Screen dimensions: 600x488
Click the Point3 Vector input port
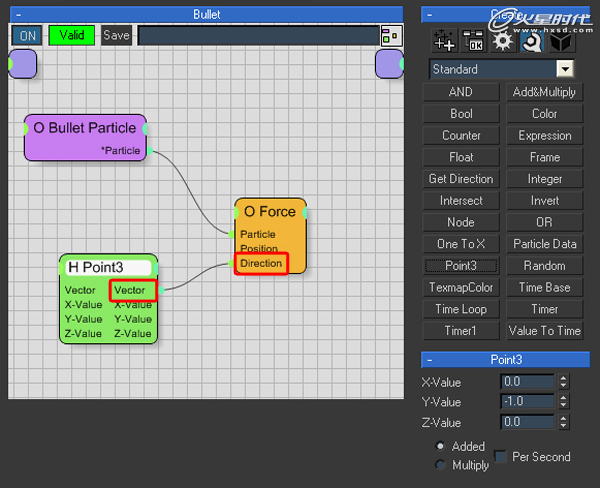[80, 290]
